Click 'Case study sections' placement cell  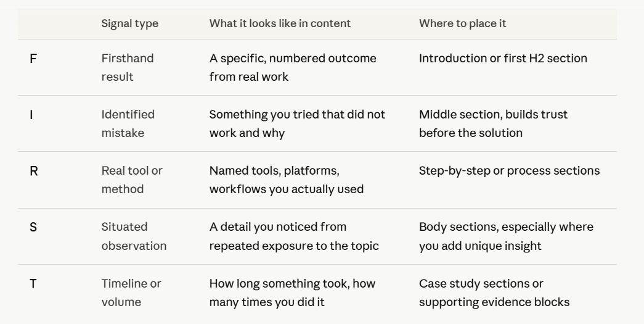click(x=494, y=293)
